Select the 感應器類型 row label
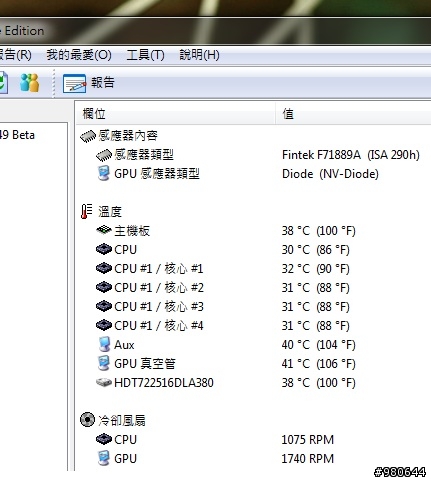431x480 pixels. coord(144,155)
